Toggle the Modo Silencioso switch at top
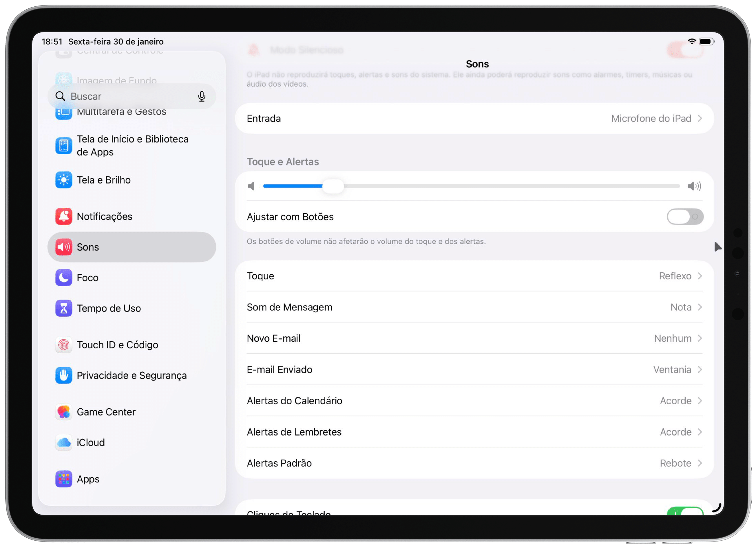Image resolution: width=756 pixels, height=547 pixels. 685,50
